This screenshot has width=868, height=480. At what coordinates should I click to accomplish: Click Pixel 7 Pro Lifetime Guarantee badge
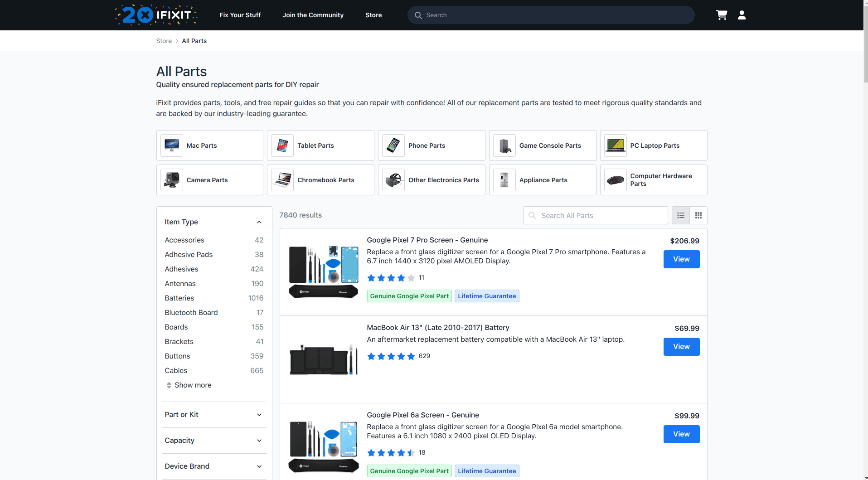pos(487,296)
